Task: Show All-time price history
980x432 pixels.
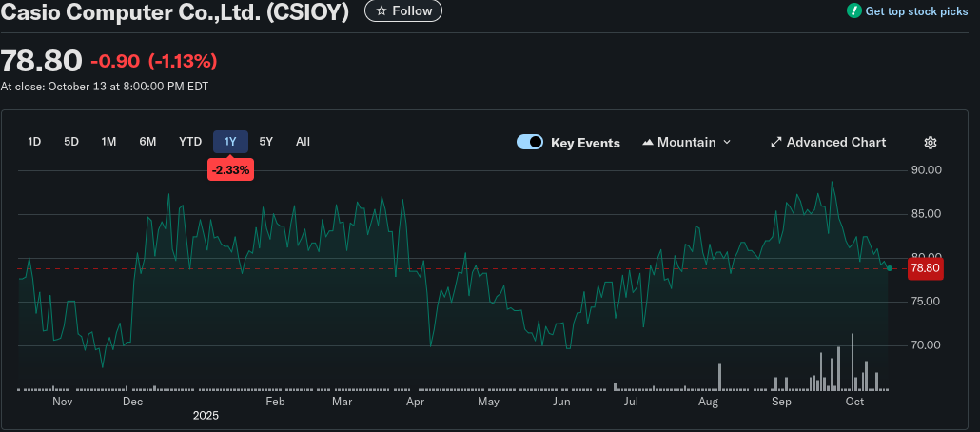Action: (303, 142)
